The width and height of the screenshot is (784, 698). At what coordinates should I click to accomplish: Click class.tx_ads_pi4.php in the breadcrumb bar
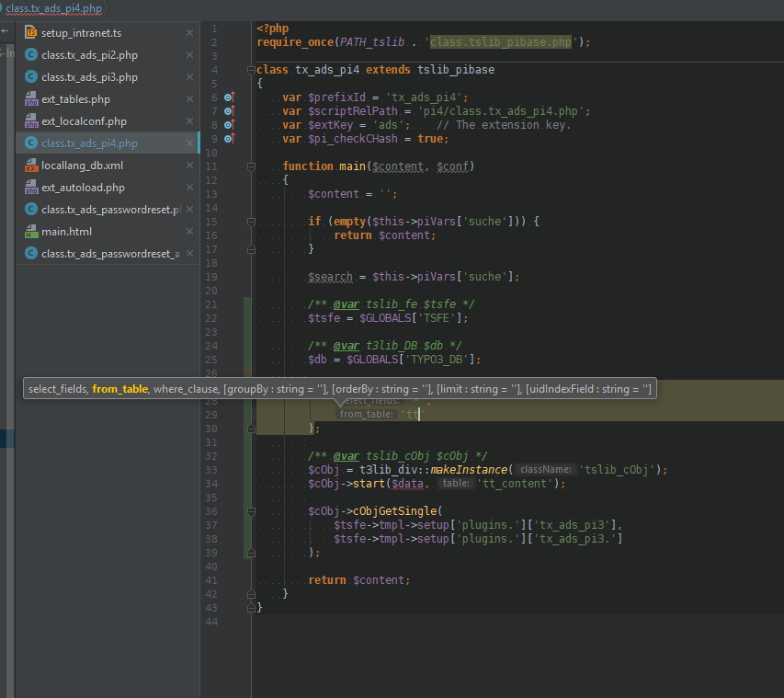(53, 8)
